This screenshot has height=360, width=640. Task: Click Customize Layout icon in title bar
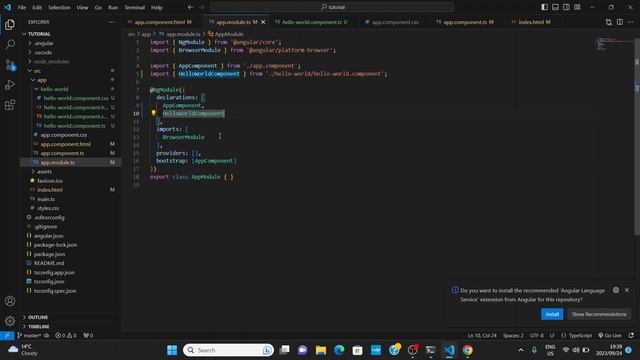click(x=577, y=7)
